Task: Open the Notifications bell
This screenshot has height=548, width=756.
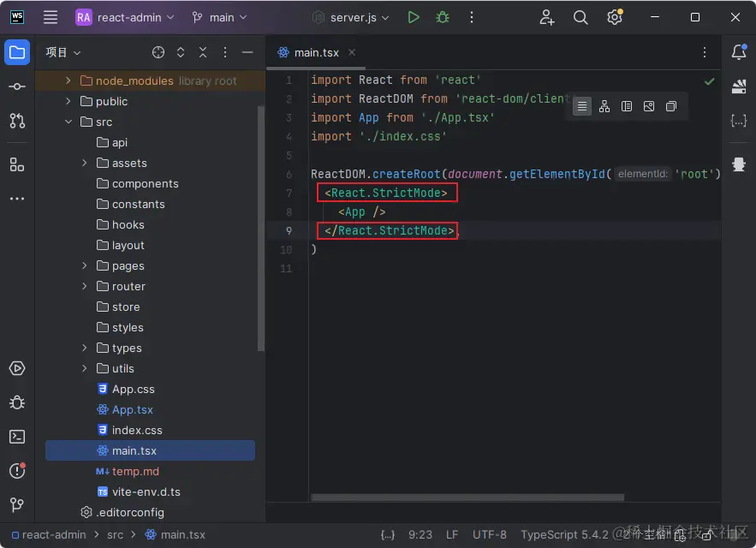Action: (739, 51)
